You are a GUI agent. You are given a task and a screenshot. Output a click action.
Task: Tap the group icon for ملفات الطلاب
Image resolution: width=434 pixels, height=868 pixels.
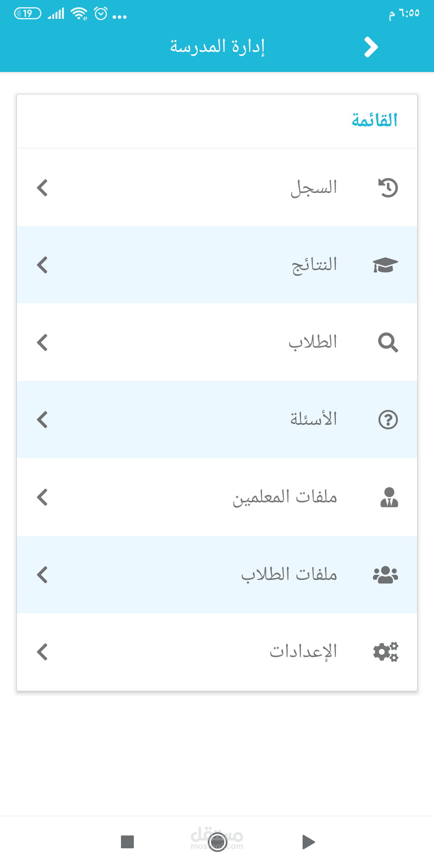385,575
